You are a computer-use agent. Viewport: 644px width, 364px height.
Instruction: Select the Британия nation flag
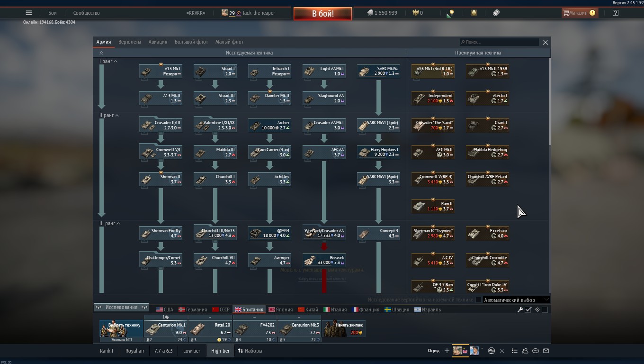pyautogui.click(x=249, y=309)
